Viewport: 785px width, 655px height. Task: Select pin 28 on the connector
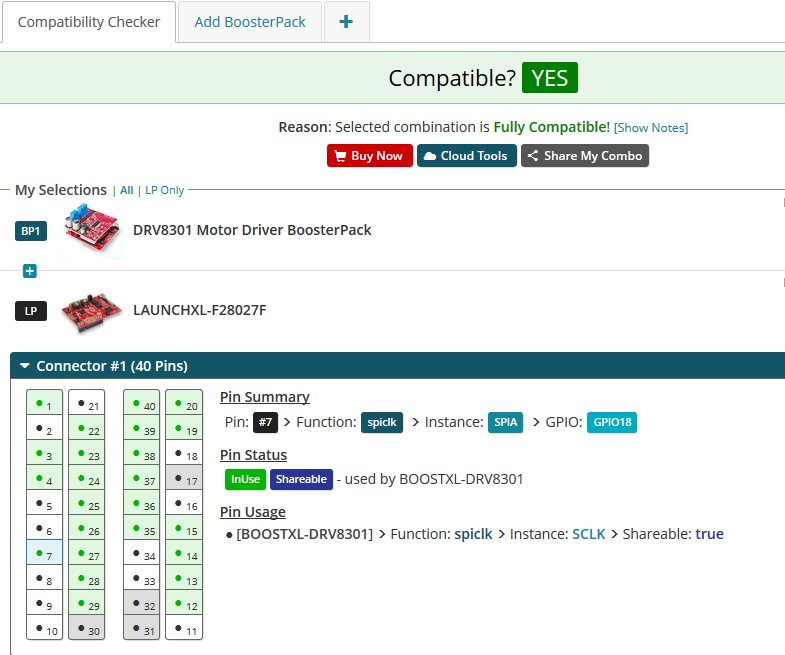point(87,577)
